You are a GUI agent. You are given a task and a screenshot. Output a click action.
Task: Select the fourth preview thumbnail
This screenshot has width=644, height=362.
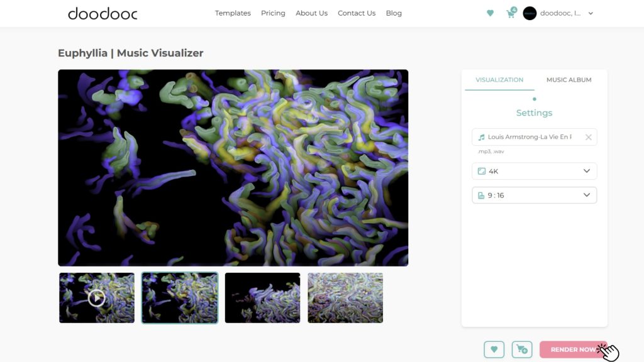[x=345, y=298]
